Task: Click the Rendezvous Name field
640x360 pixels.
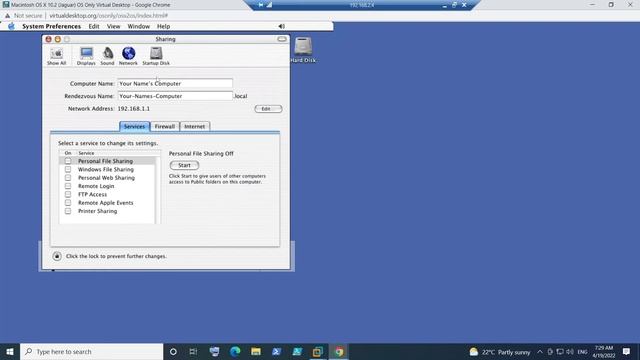Action: (x=175, y=96)
